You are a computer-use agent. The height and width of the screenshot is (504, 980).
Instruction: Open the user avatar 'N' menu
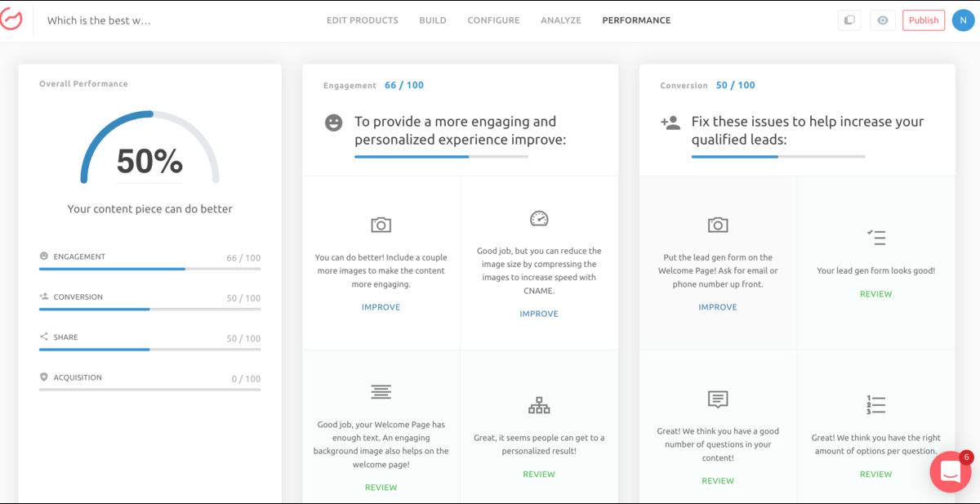[x=963, y=20]
